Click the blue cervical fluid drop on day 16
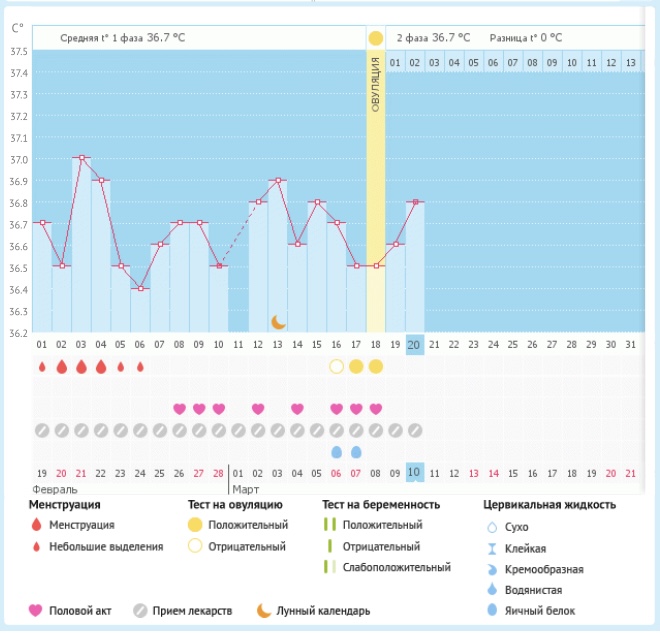The height and width of the screenshot is (633, 660). [x=336, y=452]
